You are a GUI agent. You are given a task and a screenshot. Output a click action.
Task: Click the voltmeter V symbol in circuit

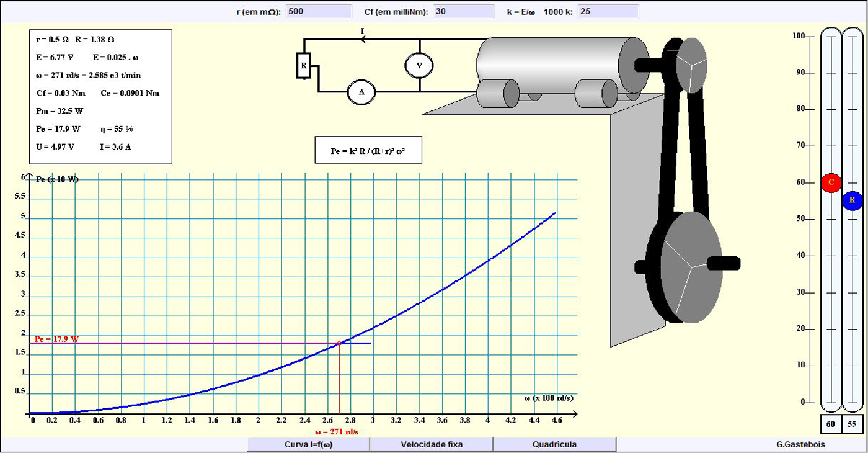point(418,65)
